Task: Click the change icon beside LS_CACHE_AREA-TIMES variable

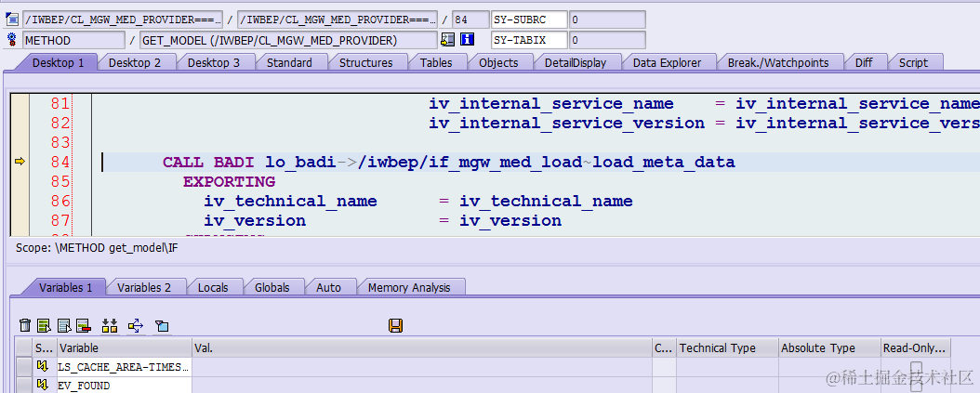Action: [43, 367]
